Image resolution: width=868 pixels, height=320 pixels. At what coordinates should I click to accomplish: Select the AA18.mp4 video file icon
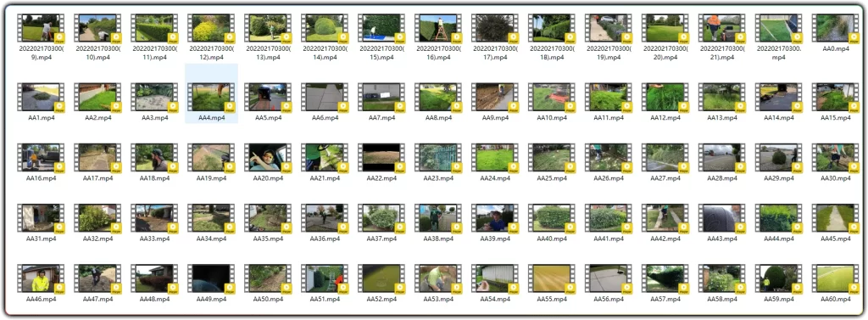coord(154,158)
